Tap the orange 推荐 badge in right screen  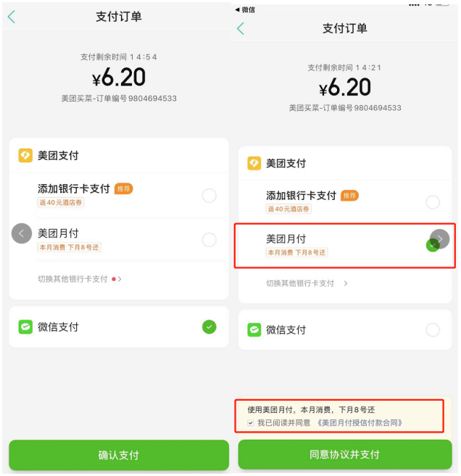pyautogui.click(x=350, y=196)
